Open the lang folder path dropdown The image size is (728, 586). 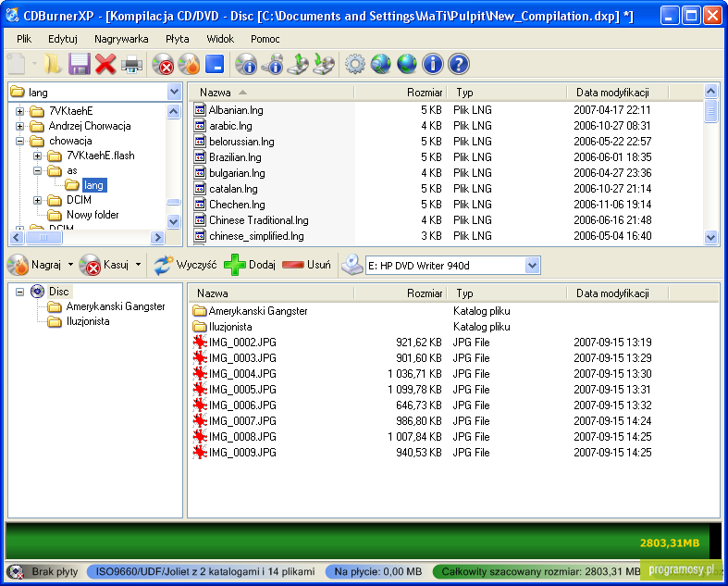[x=174, y=92]
